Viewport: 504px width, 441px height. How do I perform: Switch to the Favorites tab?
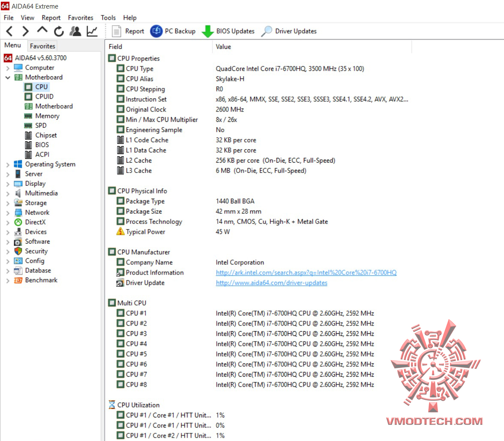(42, 46)
